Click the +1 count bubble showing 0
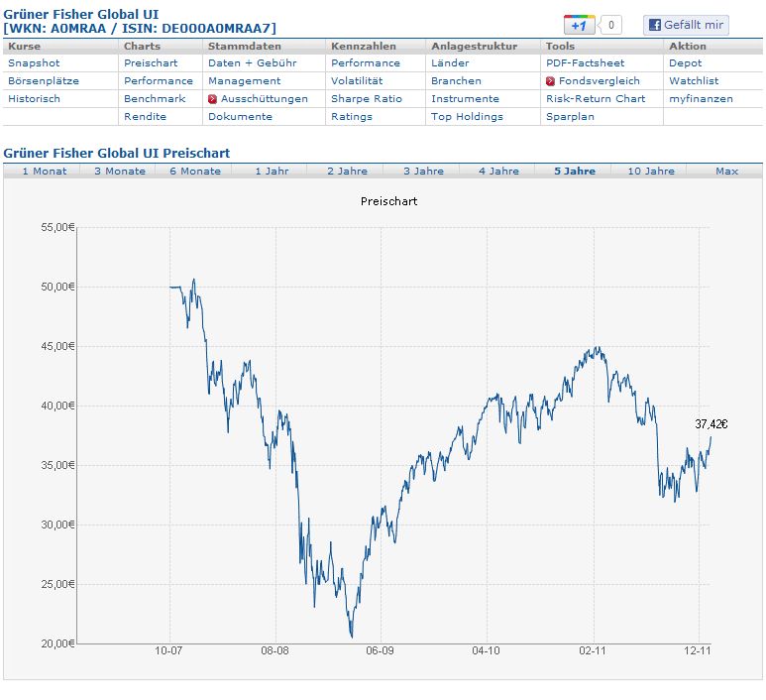Viewport: 766px width, 700px height. click(610, 25)
